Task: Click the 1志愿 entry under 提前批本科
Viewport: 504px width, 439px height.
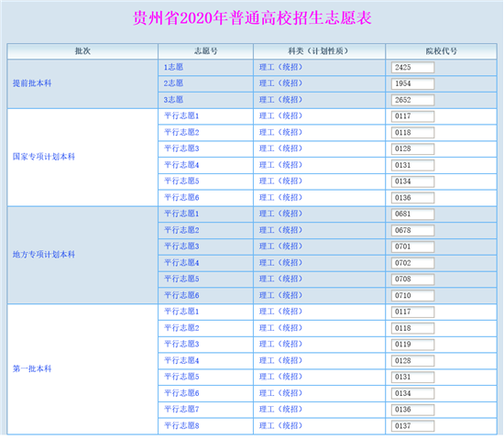Action: 173,67
